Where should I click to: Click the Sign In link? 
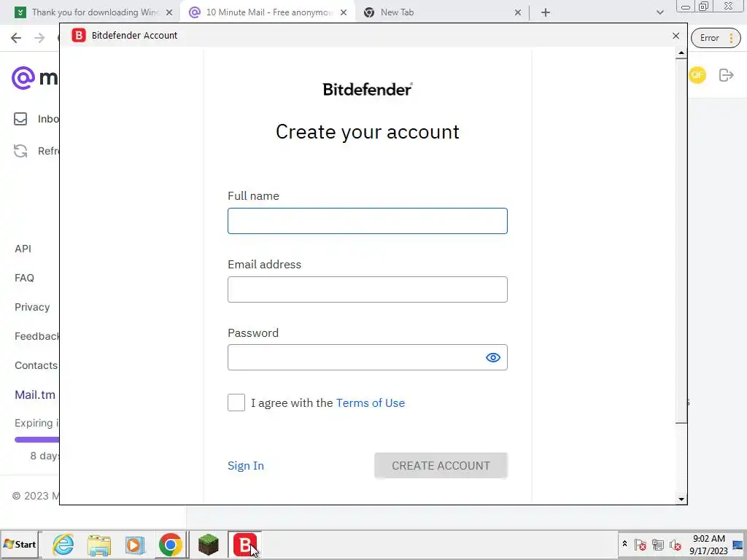(x=246, y=466)
